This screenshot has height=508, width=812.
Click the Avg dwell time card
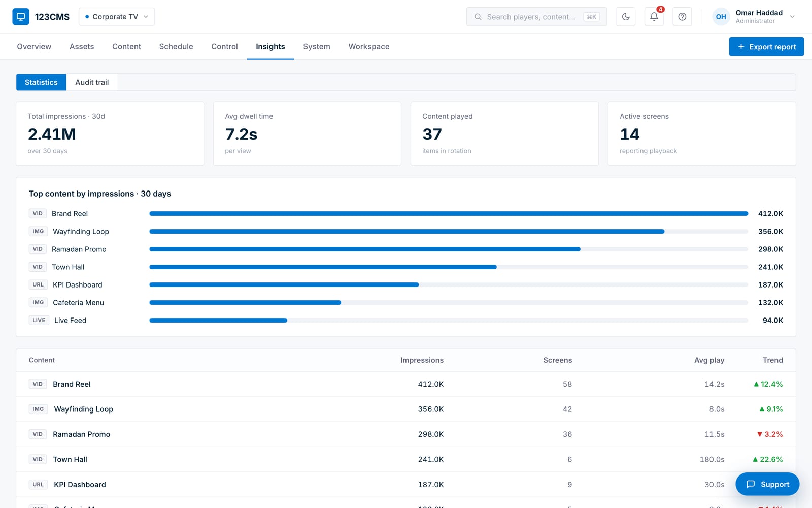click(x=307, y=134)
